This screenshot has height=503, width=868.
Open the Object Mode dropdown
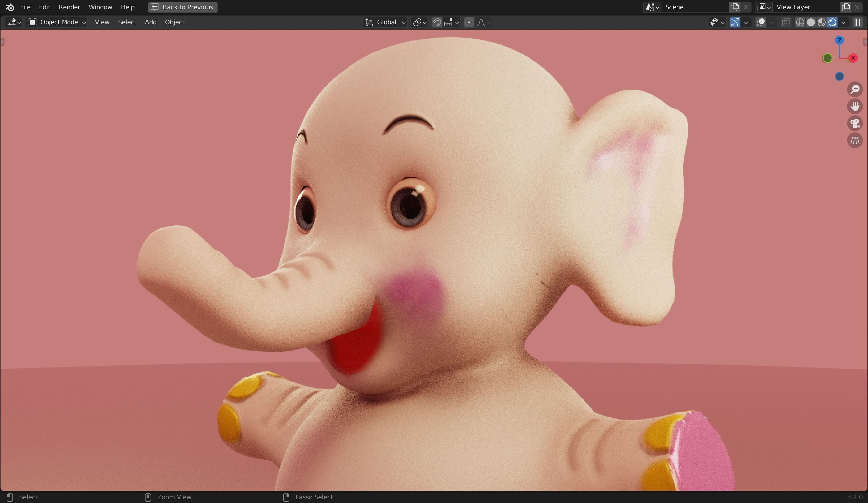click(57, 22)
